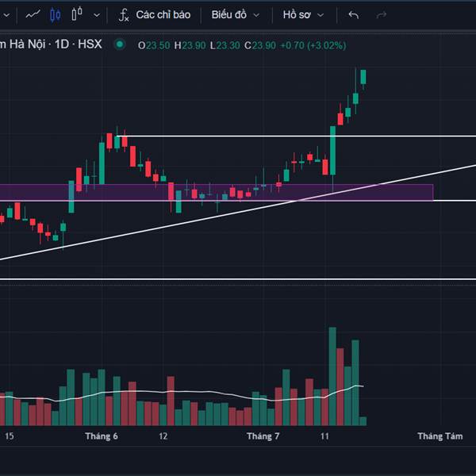The height and width of the screenshot is (476, 476).
Task: Click the high value H23.90
Action: (190, 45)
